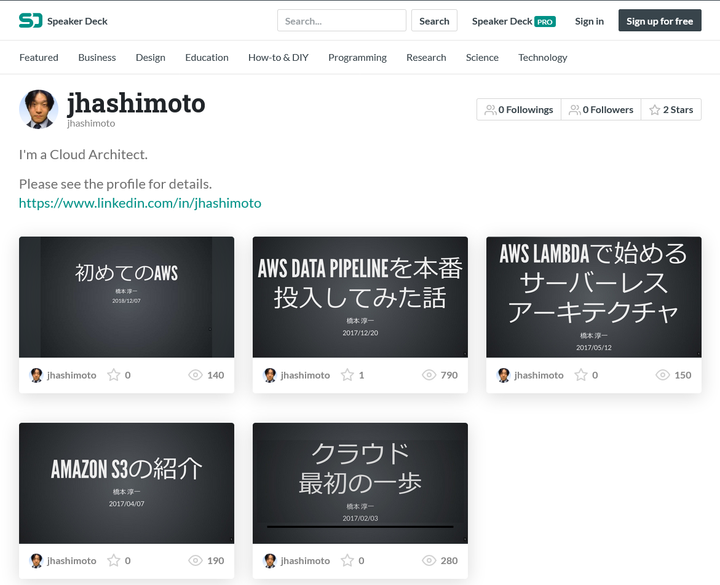Image resolution: width=720 pixels, height=585 pixels.
Task: Click Sign up for free button
Action: click(660, 21)
